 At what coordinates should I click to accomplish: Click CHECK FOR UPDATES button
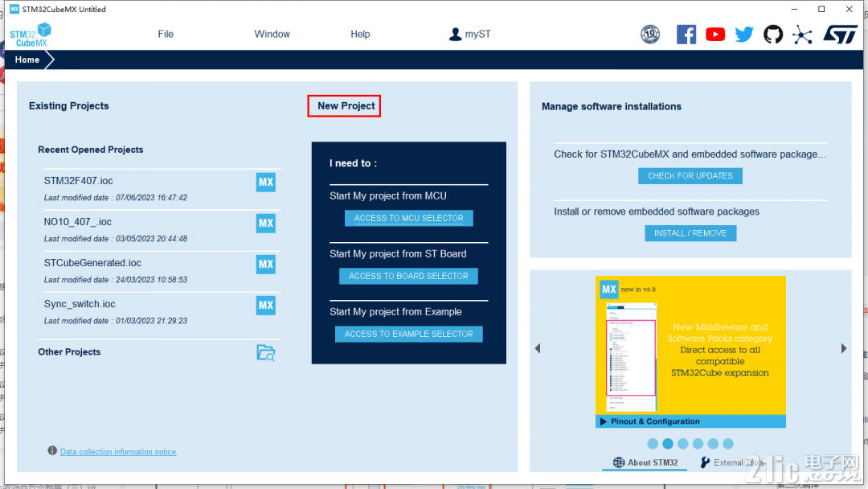690,175
